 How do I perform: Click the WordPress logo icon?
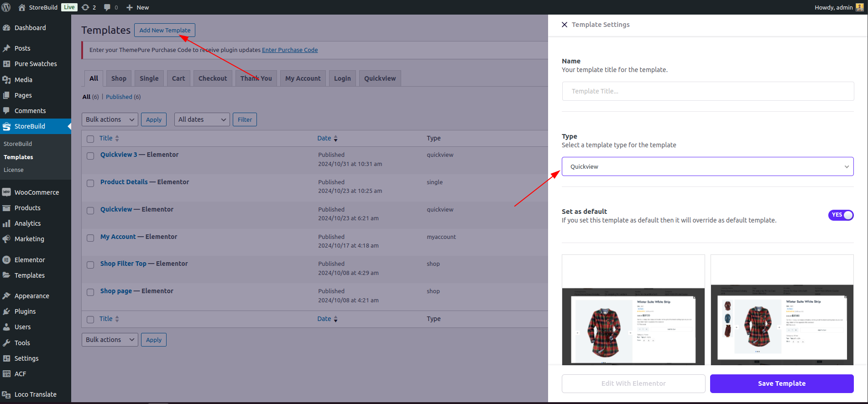6,7
